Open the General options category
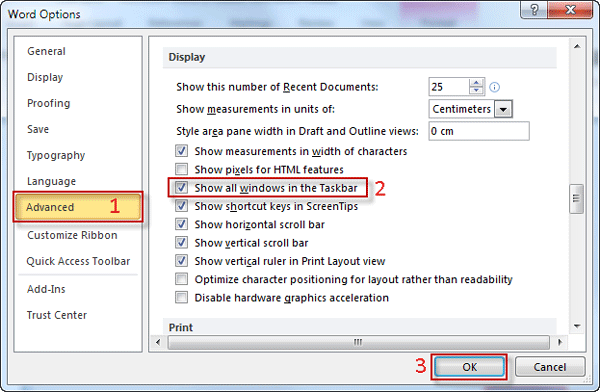Screen dimensions: 600x392 pos(46,51)
